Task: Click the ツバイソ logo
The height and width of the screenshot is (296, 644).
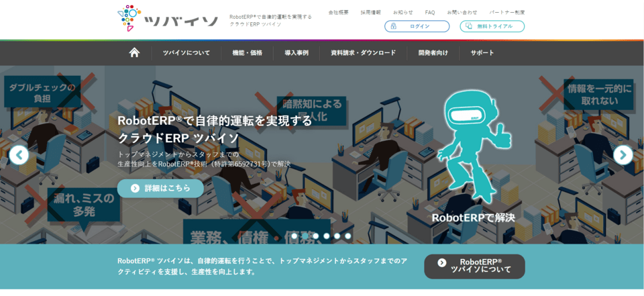Action: (x=168, y=19)
